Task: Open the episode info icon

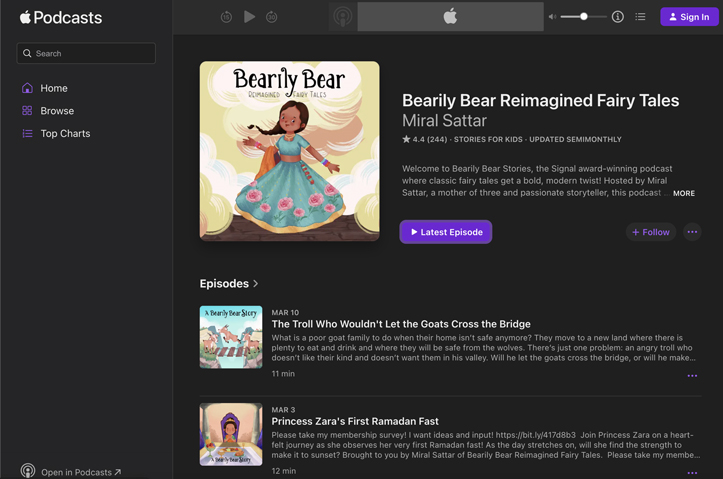Action: point(618,17)
